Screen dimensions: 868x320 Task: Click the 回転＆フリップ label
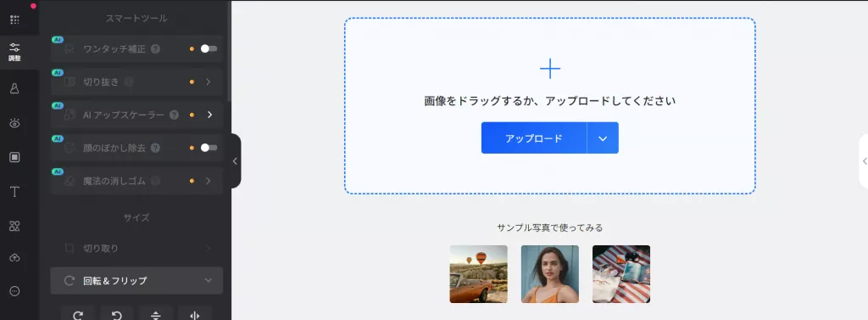click(x=115, y=281)
